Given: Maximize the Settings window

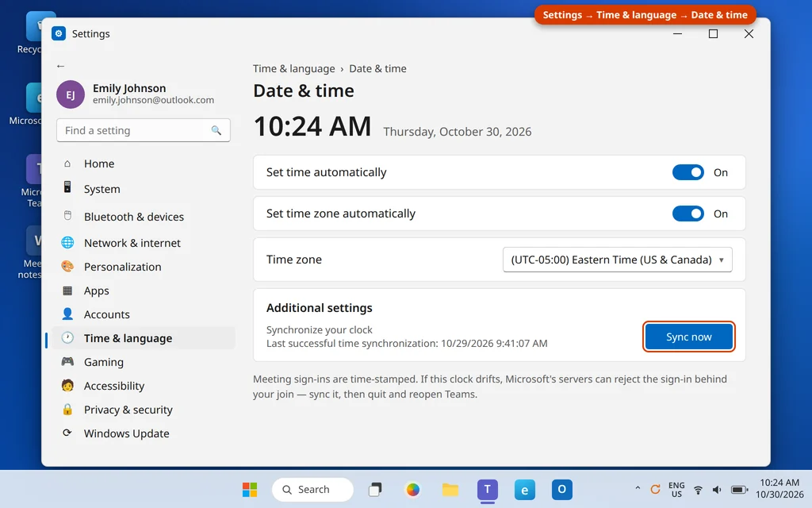Looking at the screenshot, I should (x=713, y=33).
